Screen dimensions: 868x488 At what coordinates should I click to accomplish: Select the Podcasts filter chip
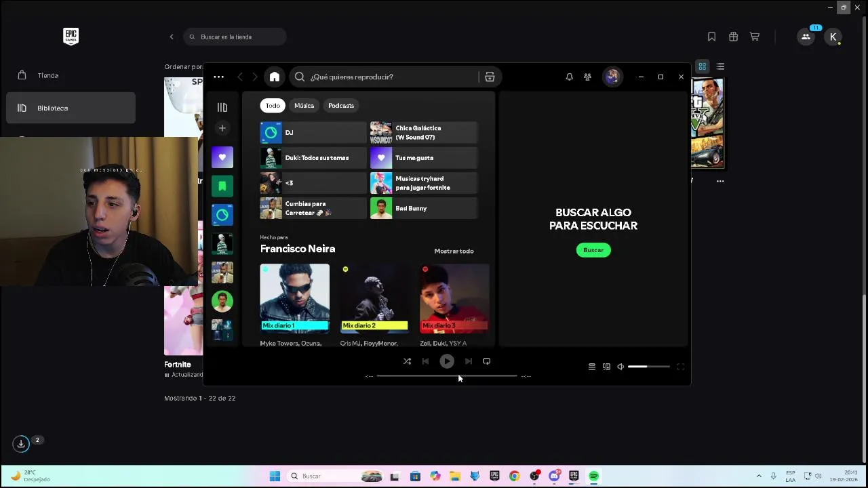[x=341, y=106]
